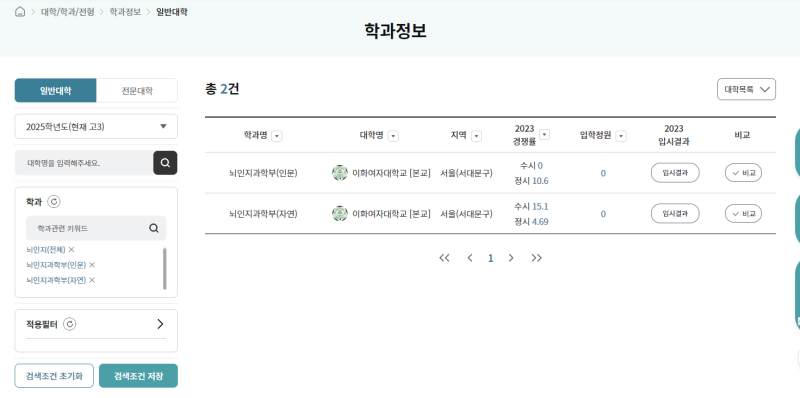Open the 대학목록 dropdown
800x398 pixels.
click(x=746, y=89)
